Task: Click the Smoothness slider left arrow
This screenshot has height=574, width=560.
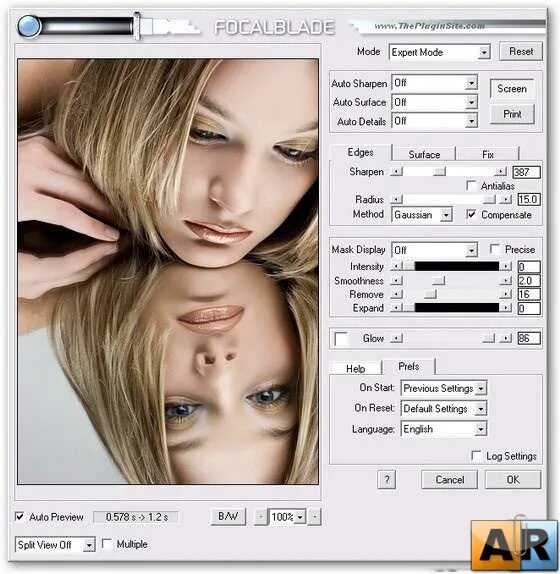Action: 396,281
